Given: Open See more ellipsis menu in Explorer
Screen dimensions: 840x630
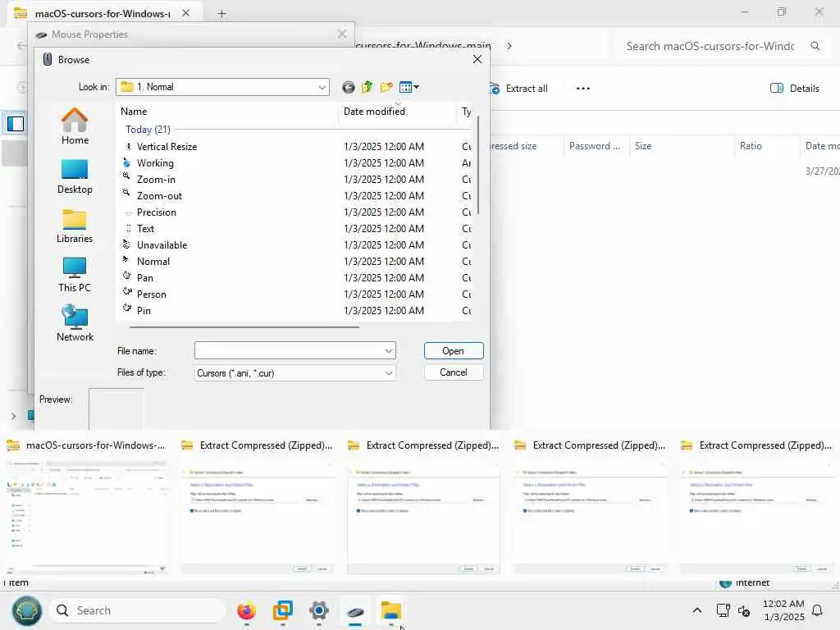Looking at the screenshot, I should click(583, 89).
